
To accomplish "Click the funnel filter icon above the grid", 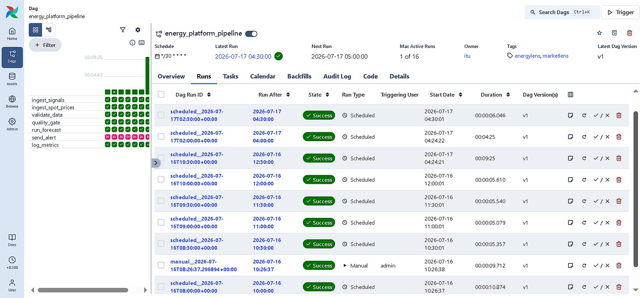I will pos(123,30).
